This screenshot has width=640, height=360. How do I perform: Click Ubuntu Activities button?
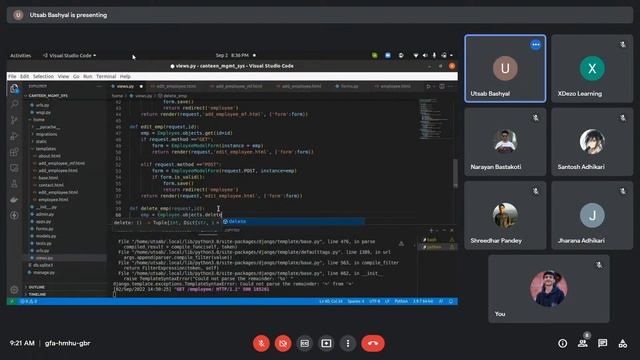click(20, 56)
